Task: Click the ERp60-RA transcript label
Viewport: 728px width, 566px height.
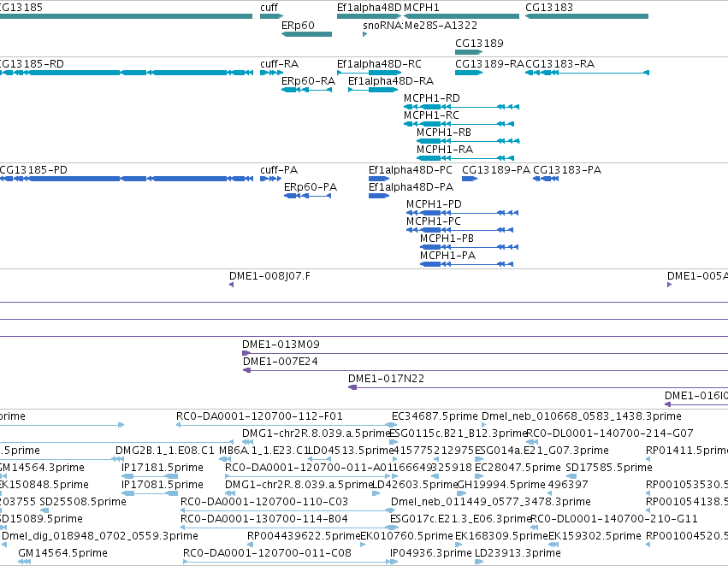Action: [308, 80]
